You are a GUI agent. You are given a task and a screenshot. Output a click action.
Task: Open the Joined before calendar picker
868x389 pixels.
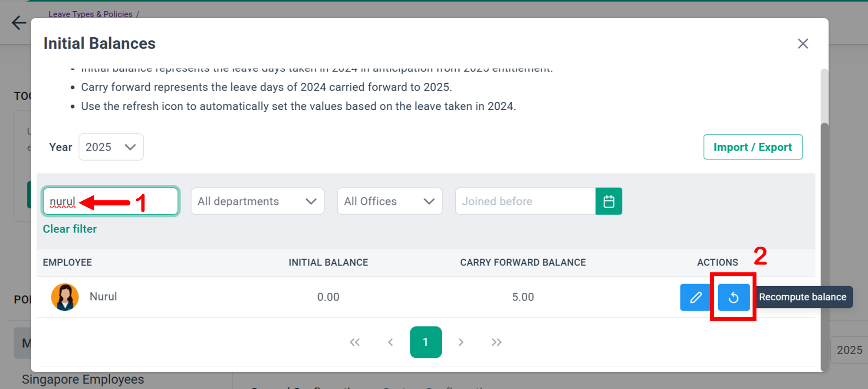(x=608, y=201)
